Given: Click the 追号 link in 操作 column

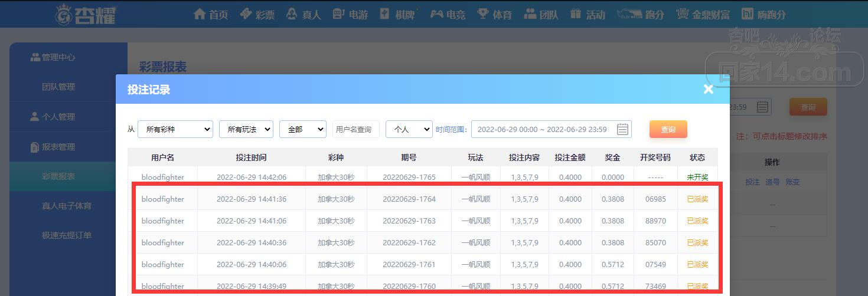Looking at the screenshot, I should tap(772, 182).
